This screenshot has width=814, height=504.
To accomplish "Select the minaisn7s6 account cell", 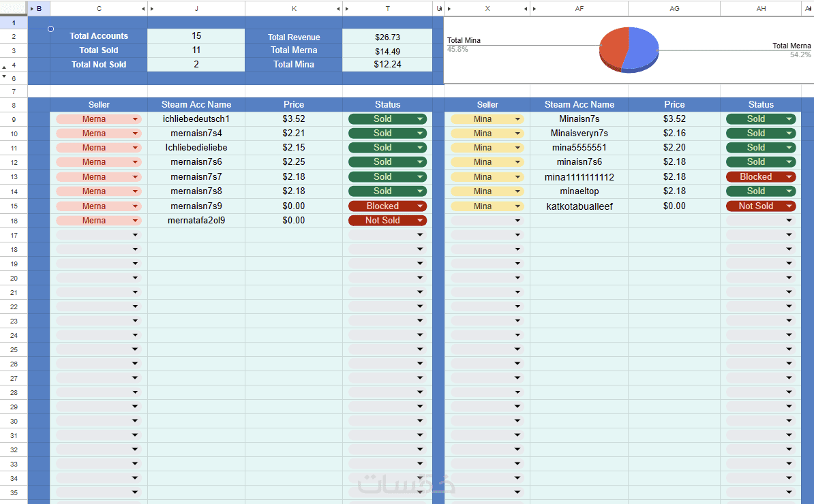I will coord(579,162).
